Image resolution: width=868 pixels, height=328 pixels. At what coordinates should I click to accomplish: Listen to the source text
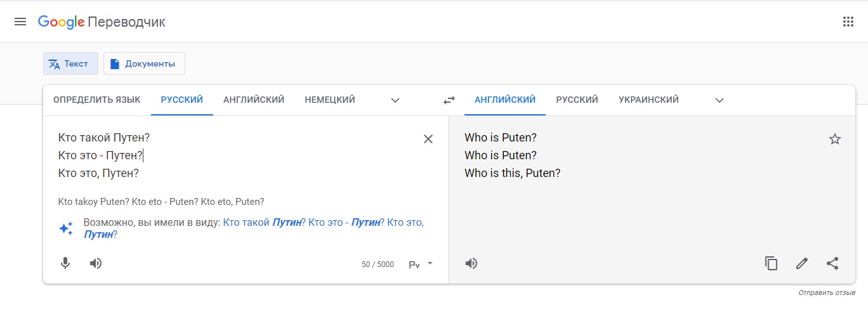pos(96,263)
